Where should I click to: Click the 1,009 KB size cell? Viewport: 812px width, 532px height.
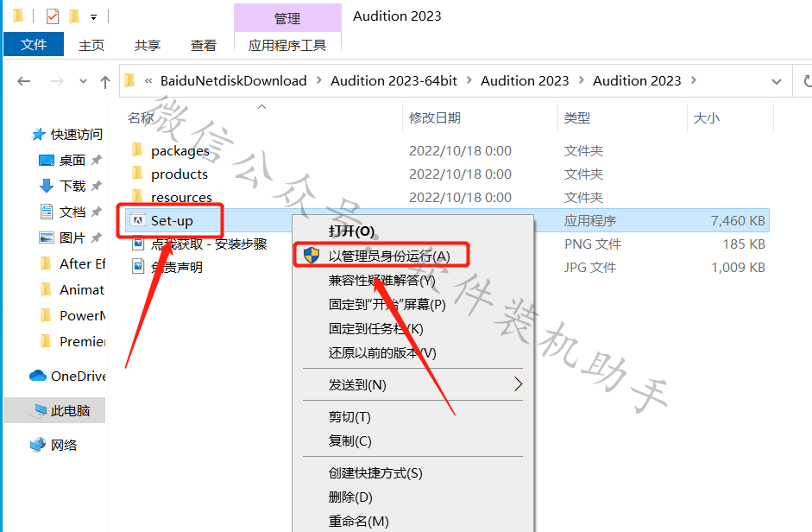click(x=738, y=267)
